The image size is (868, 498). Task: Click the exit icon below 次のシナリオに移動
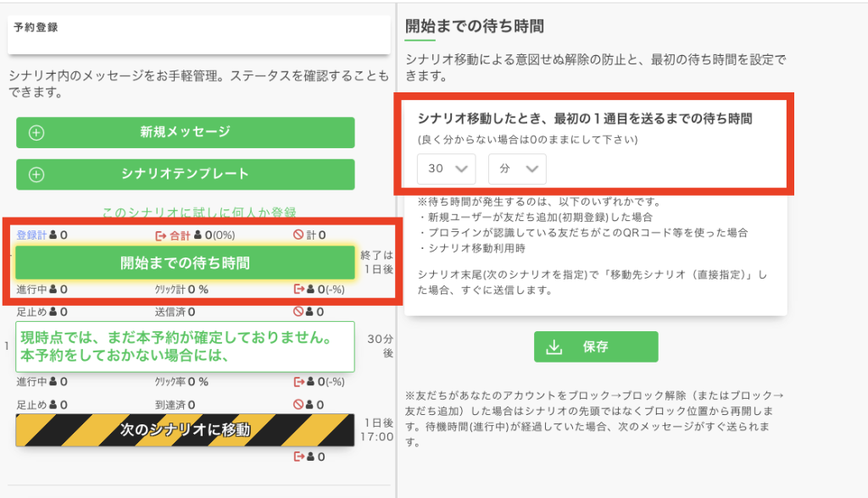coord(298,456)
